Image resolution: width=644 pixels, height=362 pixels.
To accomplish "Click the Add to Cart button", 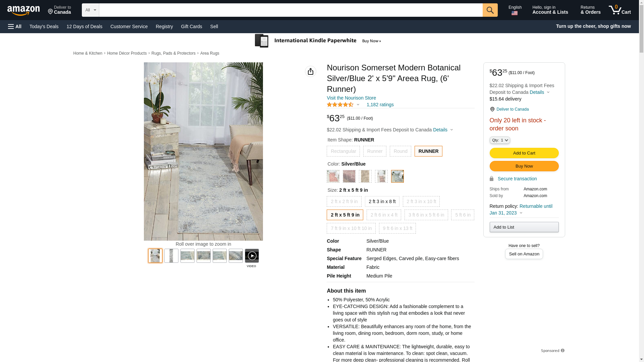I will coord(524,153).
